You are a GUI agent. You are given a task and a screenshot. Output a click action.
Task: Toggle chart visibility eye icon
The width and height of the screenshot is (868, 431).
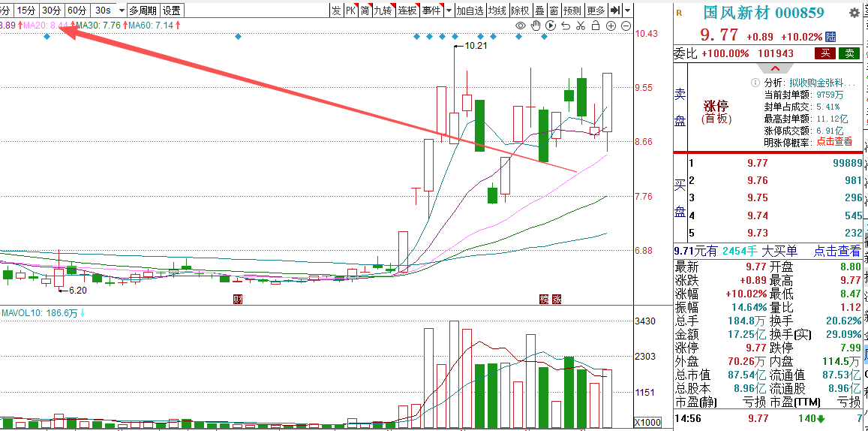(x=521, y=26)
